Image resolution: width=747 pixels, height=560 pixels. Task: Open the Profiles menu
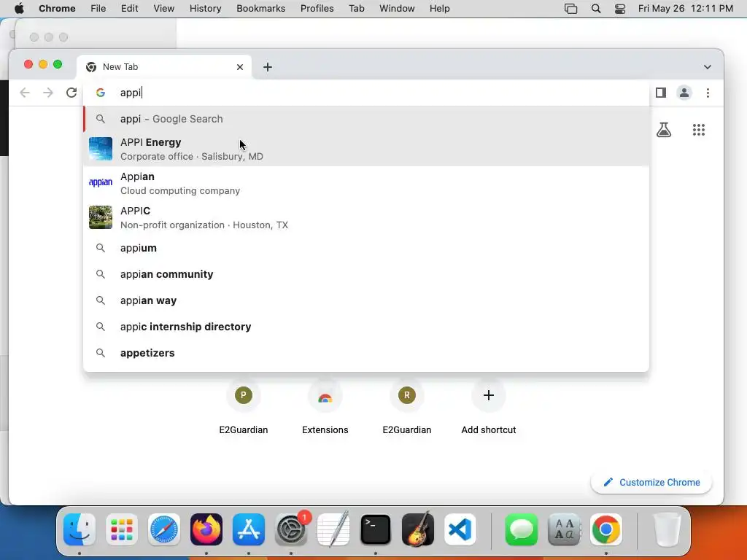point(317,9)
